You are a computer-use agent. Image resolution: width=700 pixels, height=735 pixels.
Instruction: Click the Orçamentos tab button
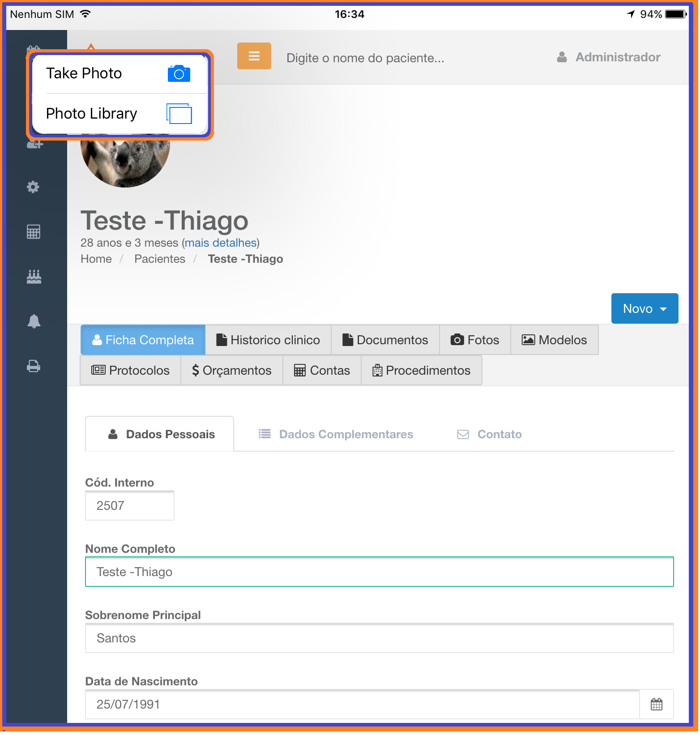[x=232, y=371]
